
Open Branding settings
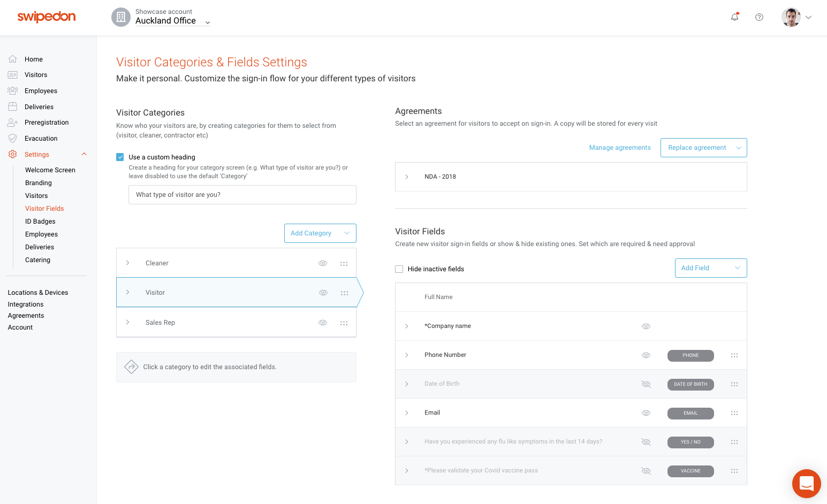tap(39, 183)
